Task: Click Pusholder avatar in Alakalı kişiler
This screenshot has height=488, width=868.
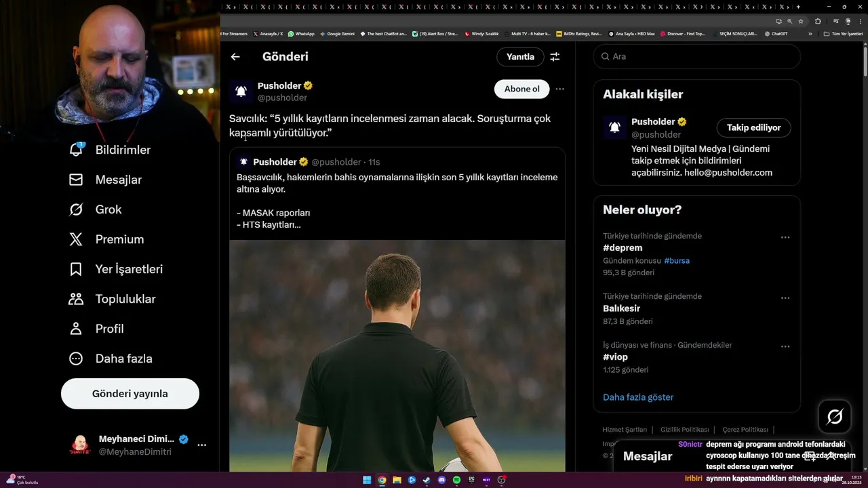Action: click(x=614, y=127)
